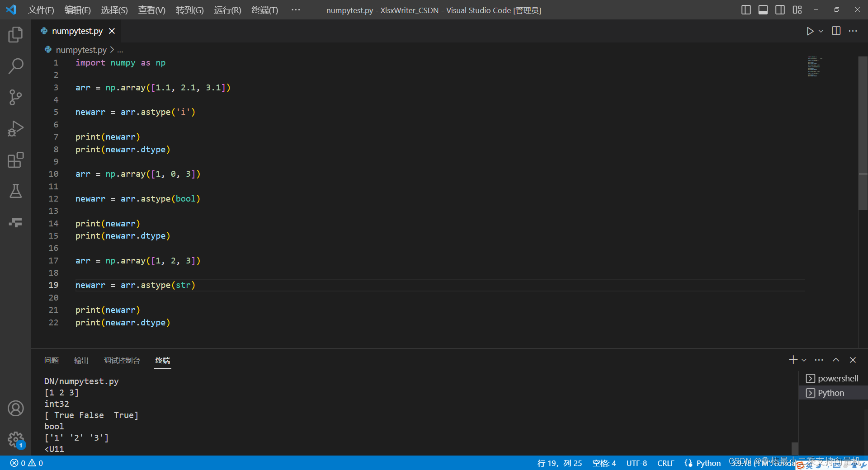Viewport: 868px width, 470px height.
Task: Show more menu items ellipsis
Action: coord(296,10)
